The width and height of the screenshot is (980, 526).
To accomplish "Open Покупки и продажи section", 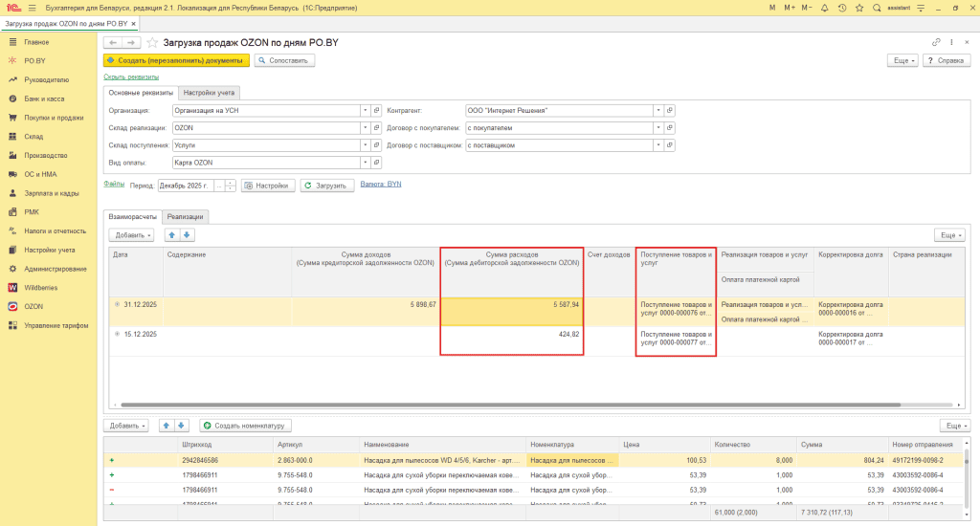I will click(54, 118).
